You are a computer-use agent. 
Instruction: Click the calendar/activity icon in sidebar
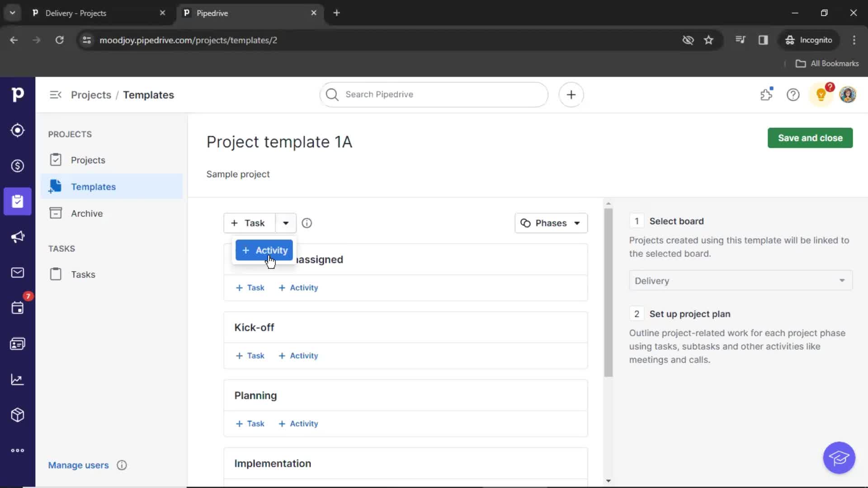17,307
